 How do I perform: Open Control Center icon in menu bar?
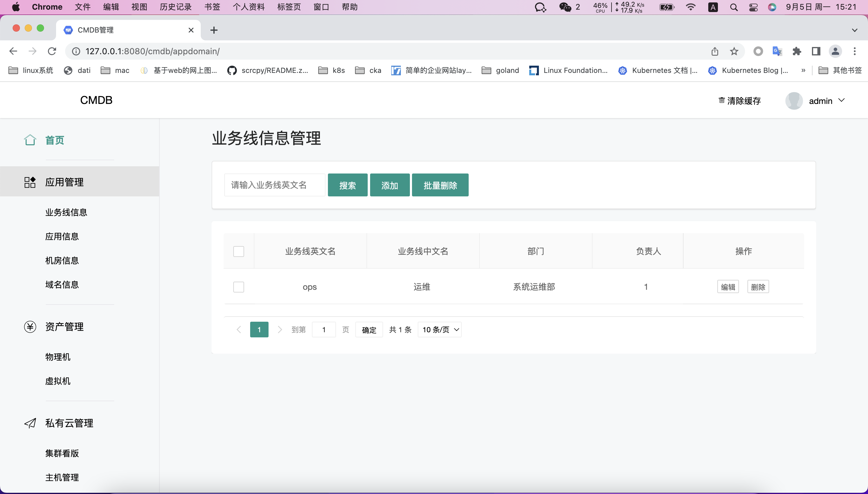pyautogui.click(x=753, y=7)
